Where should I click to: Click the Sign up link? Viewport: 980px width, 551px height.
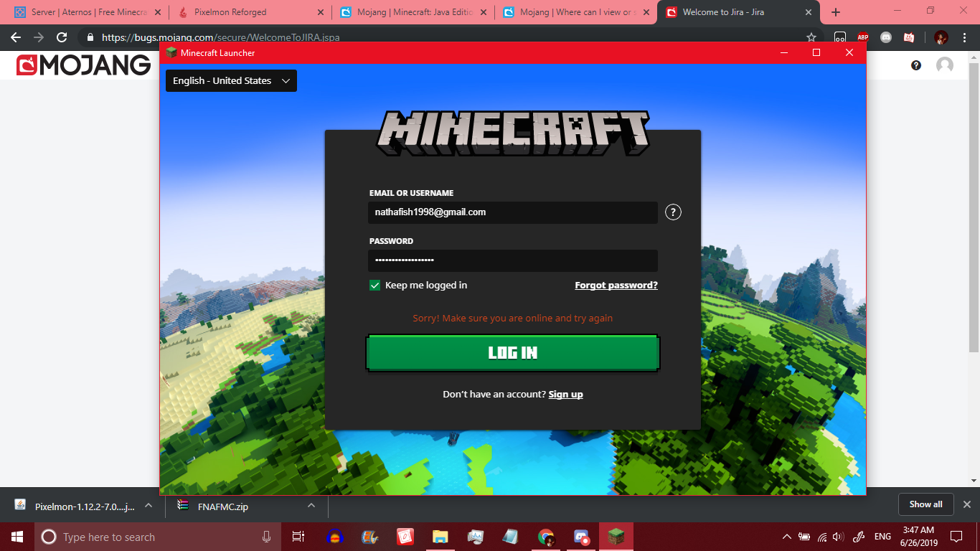click(565, 395)
